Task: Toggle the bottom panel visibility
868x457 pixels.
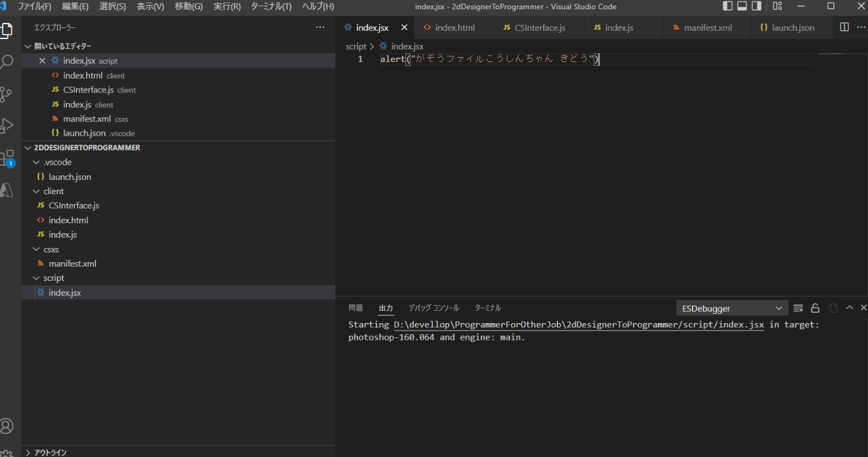Action: 742,6
